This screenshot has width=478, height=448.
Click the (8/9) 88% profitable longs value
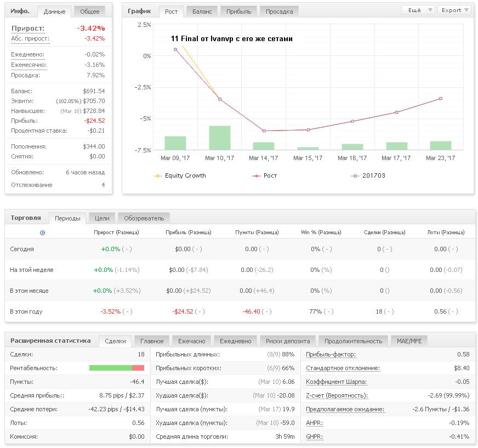tap(281, 354)
